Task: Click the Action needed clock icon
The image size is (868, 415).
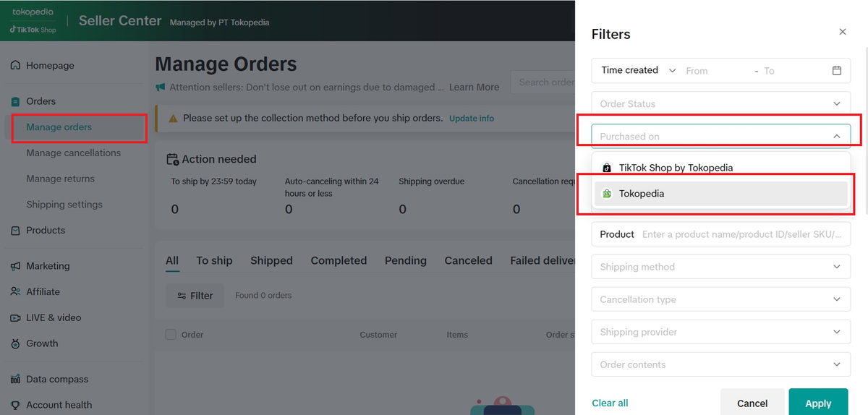Action: (172, 159)
